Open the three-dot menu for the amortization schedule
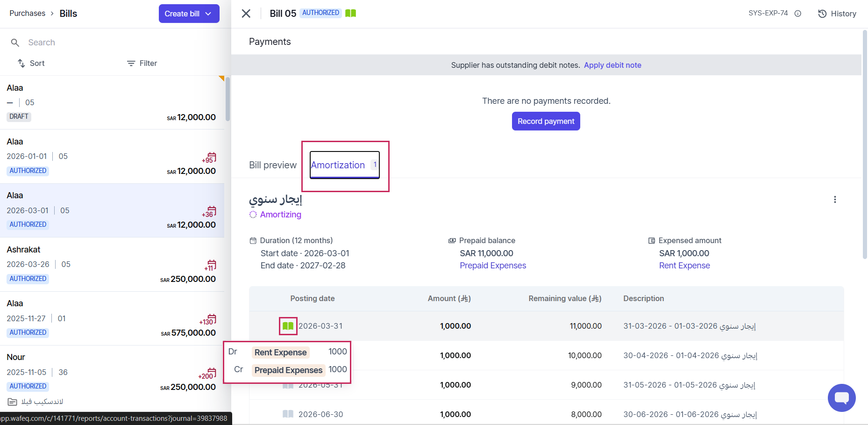Screen dimensions: 868x425 tap(834, 200)
